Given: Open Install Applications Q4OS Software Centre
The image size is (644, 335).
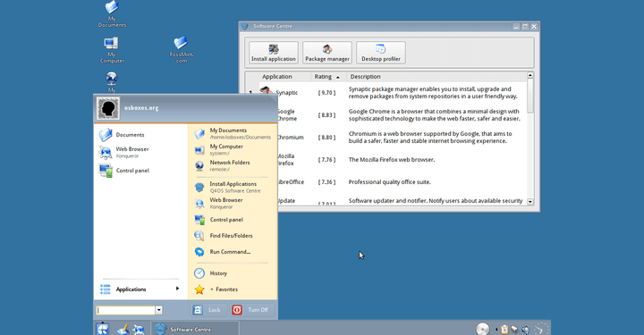Looking at the screenshot, I should coord(233,187).
